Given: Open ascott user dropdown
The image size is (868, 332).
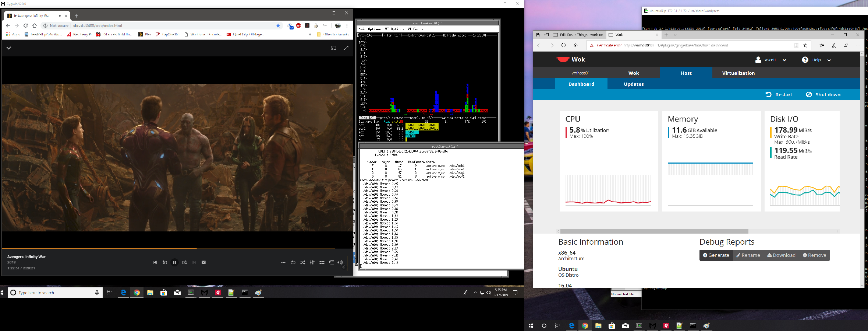Looking at the screenshot, I should coord(771,60).
